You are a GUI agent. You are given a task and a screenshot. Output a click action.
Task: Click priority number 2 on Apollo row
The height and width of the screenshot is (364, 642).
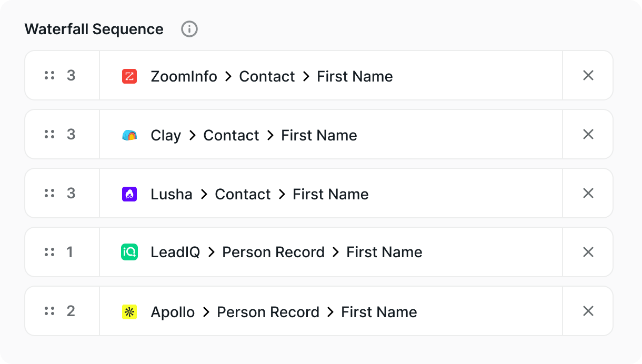71,311
